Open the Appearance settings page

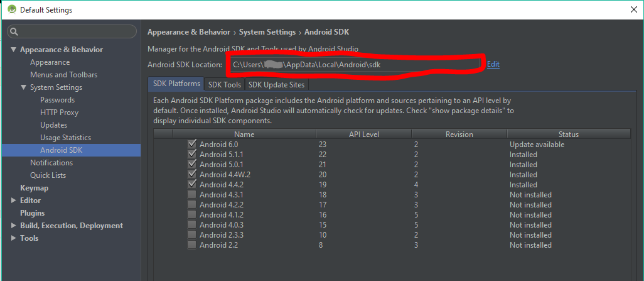[x=50, y=62]
